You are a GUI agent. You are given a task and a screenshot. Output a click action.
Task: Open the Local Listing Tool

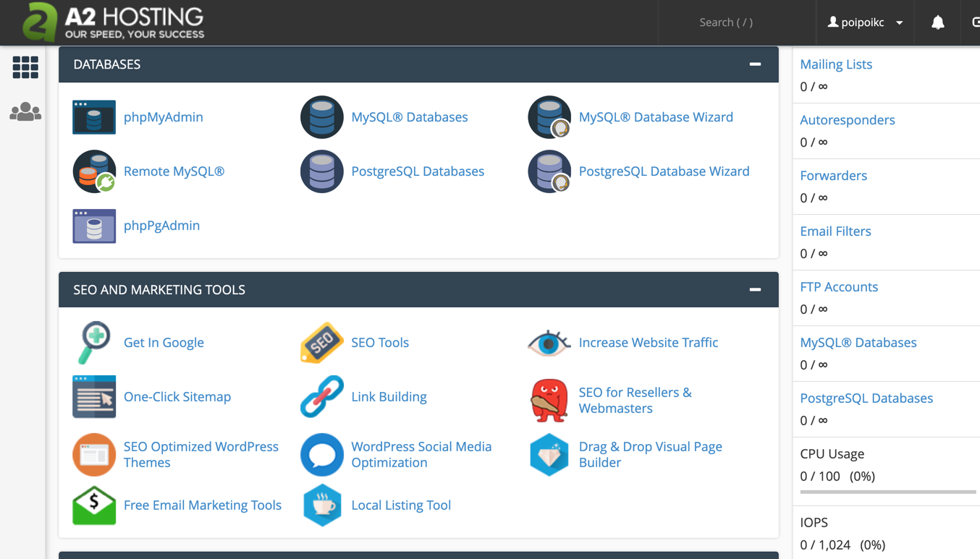pyautogui.click(x=401, y=505)
